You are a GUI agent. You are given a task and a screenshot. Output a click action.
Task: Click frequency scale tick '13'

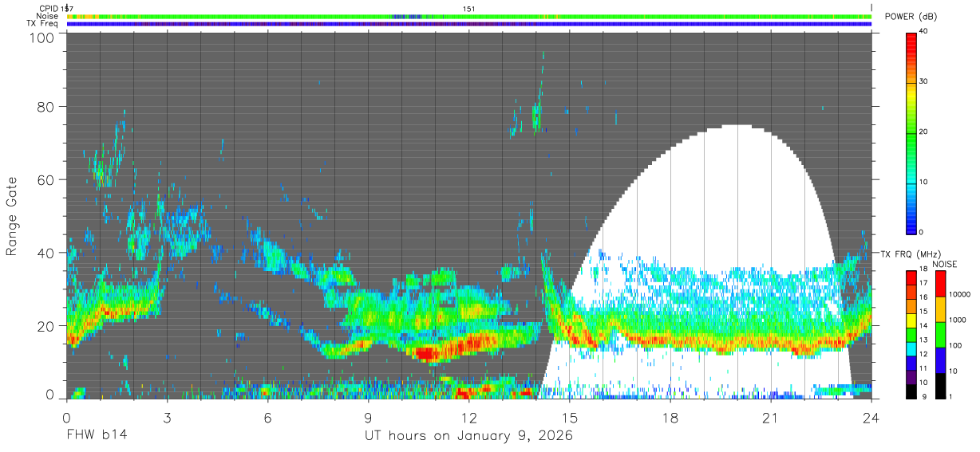pos(924,340)
